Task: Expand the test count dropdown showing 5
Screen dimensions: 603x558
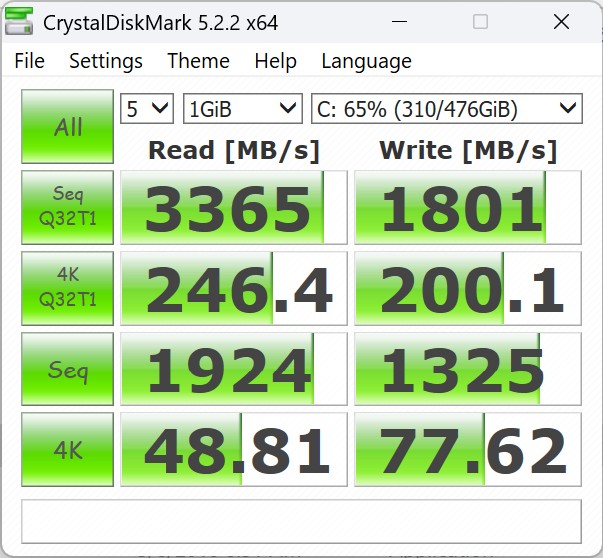Action: (x=147, y=108)
